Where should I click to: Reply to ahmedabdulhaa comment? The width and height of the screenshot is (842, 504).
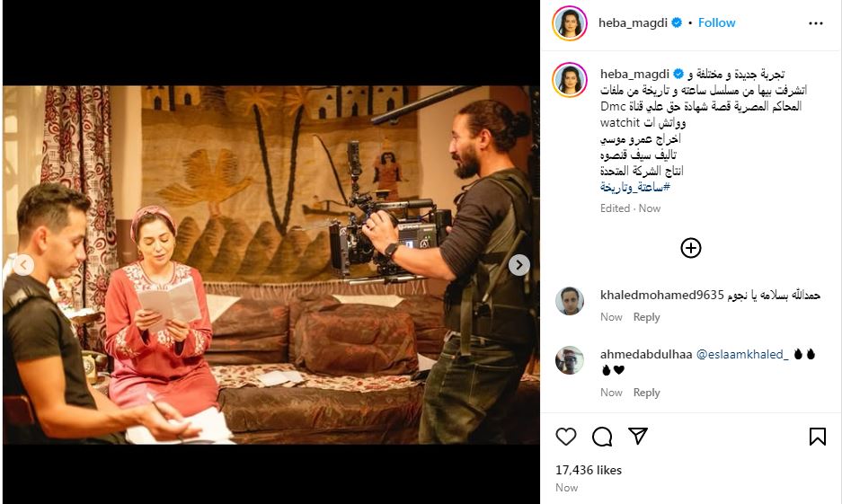click(646, 393)
